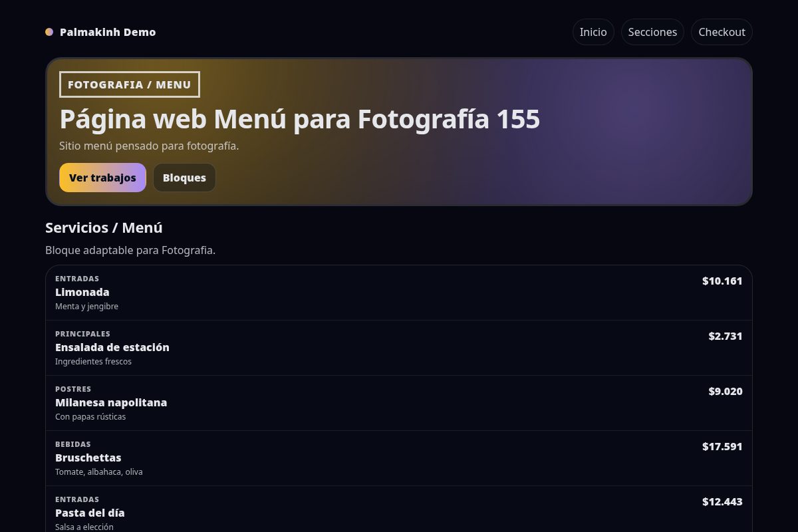Screen dimensions: 798x532
Task: Click the orange brand dot icon
Action: point(49,32)
